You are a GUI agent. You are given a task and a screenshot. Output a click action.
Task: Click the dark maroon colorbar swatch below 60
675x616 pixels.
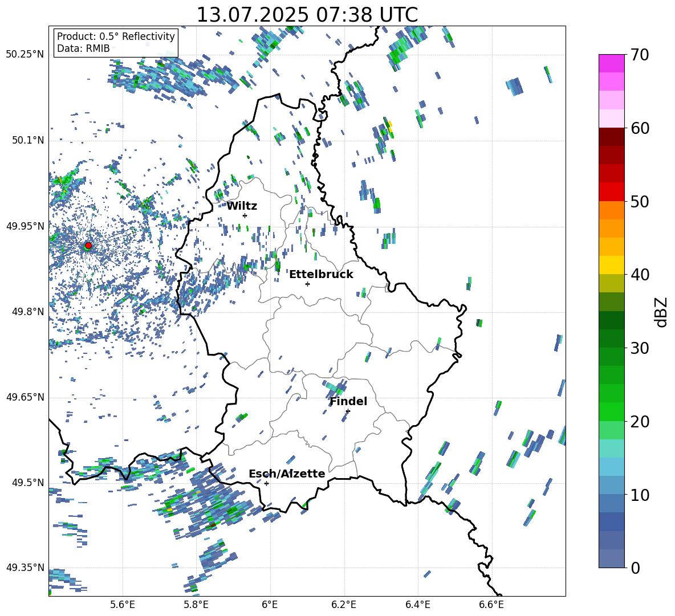(x=611, y=137)
